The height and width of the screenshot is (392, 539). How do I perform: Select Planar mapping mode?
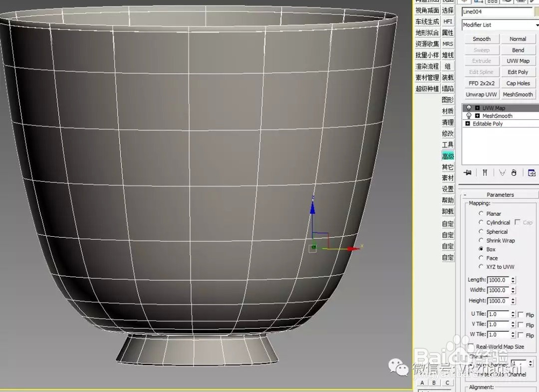click(x=480, y=214)
